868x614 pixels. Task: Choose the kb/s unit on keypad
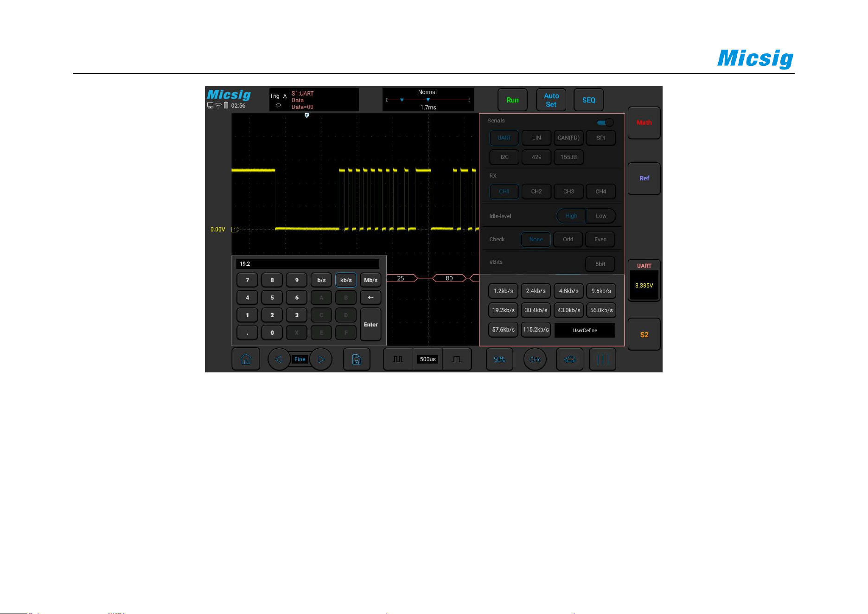tap(346, 280)
